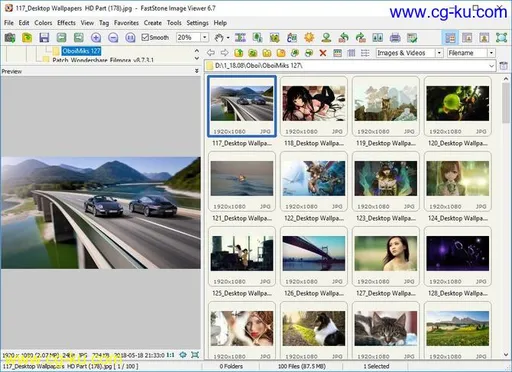Screen dimensions: 512x372
Task: Select the OboiMiks 127 folder in tree
Action: [81, 51]
